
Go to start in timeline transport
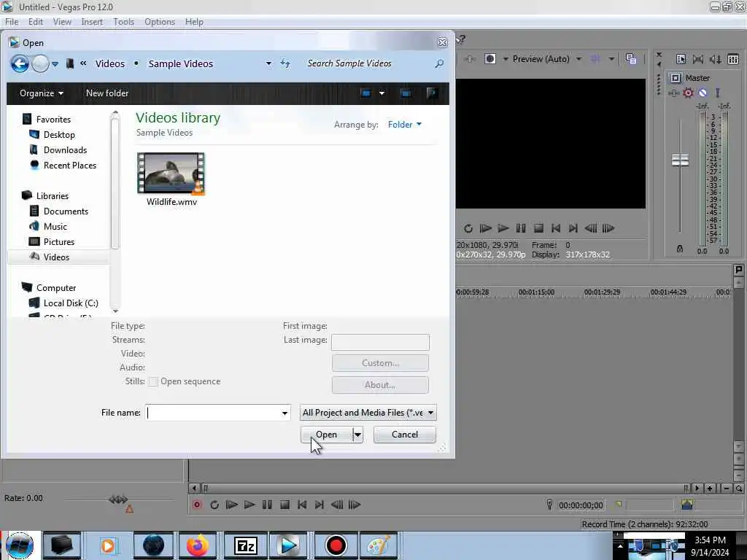point(302,505)
